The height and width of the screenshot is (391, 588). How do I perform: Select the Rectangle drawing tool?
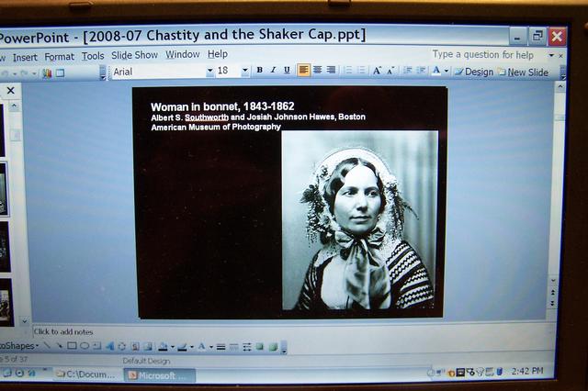(x=72, y=346)
